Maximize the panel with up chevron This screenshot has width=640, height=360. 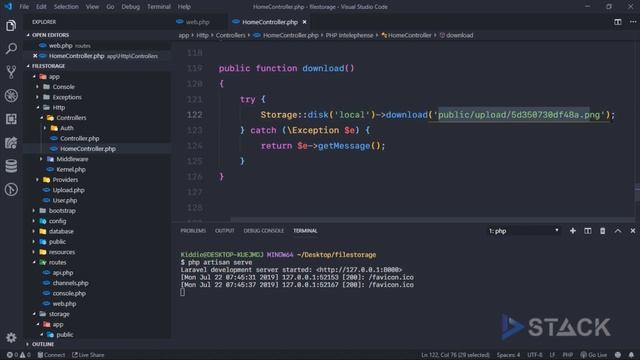[618, 231]
